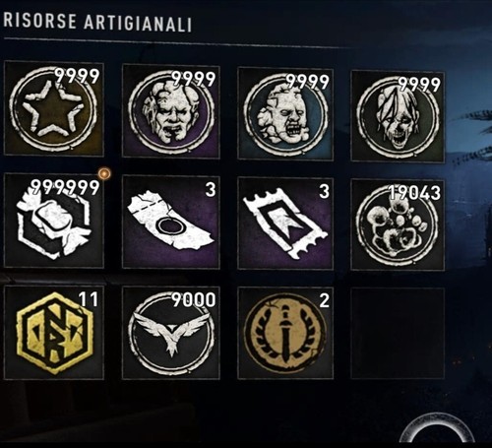Click the 9000 quantity on bird emblem
492x448 pixels.
[x=194, y=299]
